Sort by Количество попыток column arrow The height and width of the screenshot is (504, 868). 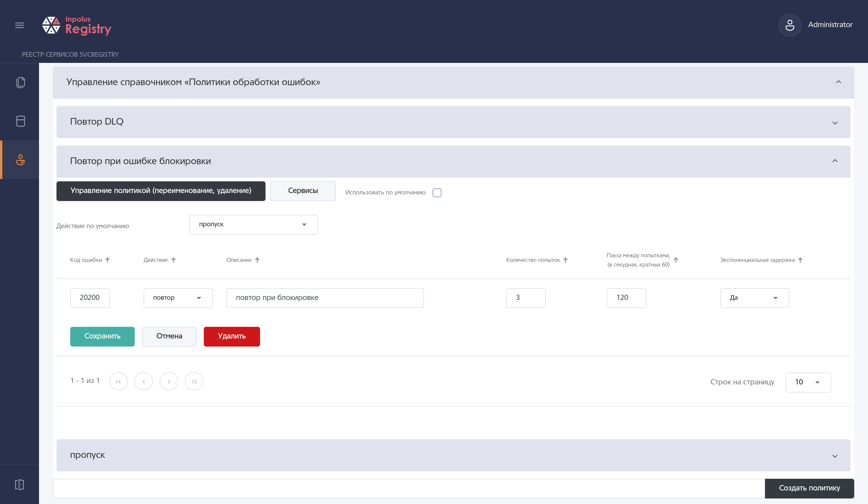click(566, 260)
